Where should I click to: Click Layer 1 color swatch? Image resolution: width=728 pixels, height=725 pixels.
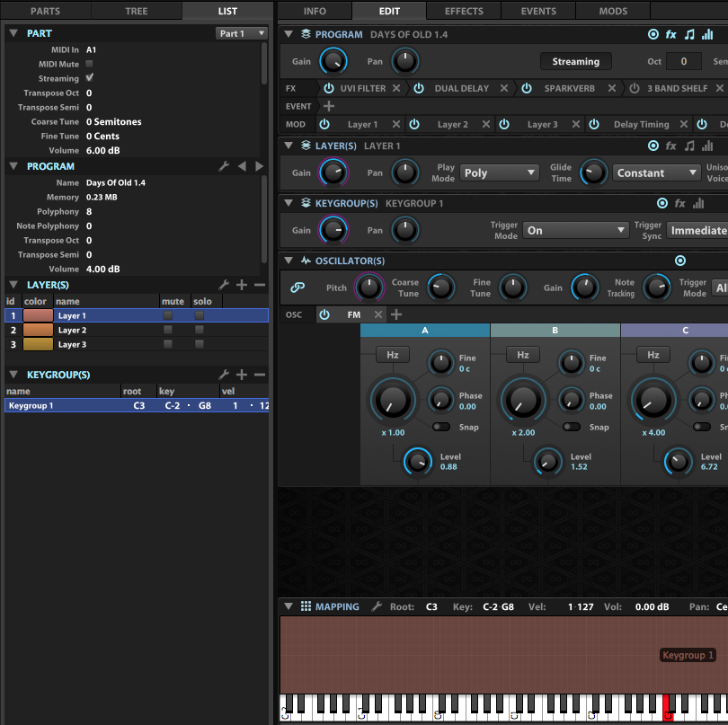pyautogui.click(x=38, y=315)
